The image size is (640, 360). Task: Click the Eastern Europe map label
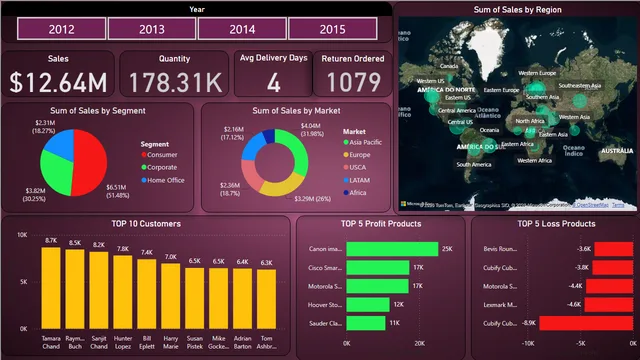[501, 90]
